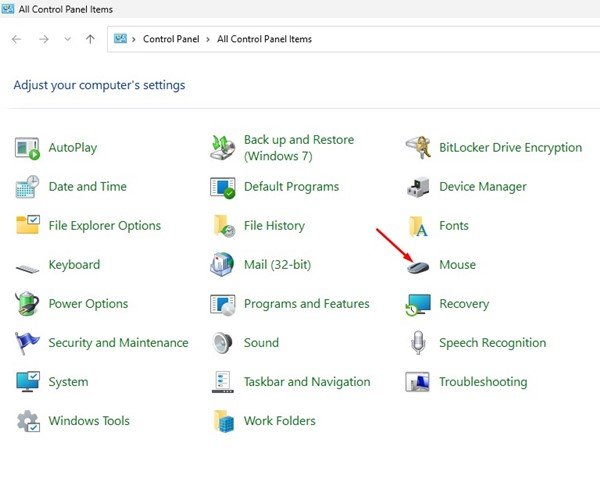600x503 pixels.
Task: Open the Default Programs icon
Action: (x=222, y=187)
